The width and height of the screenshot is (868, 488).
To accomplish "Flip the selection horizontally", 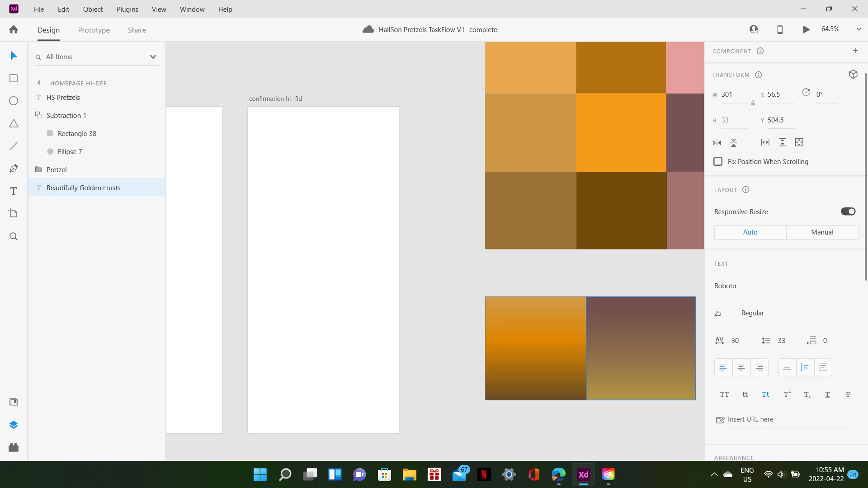I will point(717,143).
